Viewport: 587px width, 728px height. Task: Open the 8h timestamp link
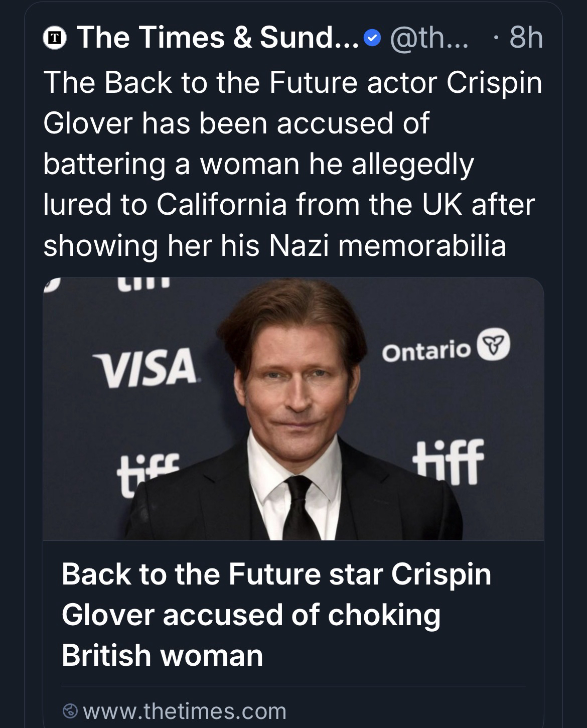pyautogui.click(x=525, y=38)
